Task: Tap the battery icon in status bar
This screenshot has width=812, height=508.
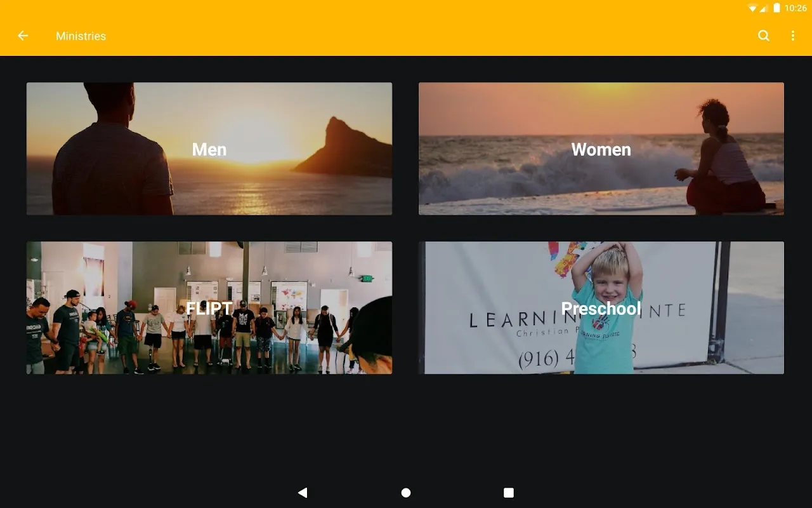Action: [x=776, y=8]
